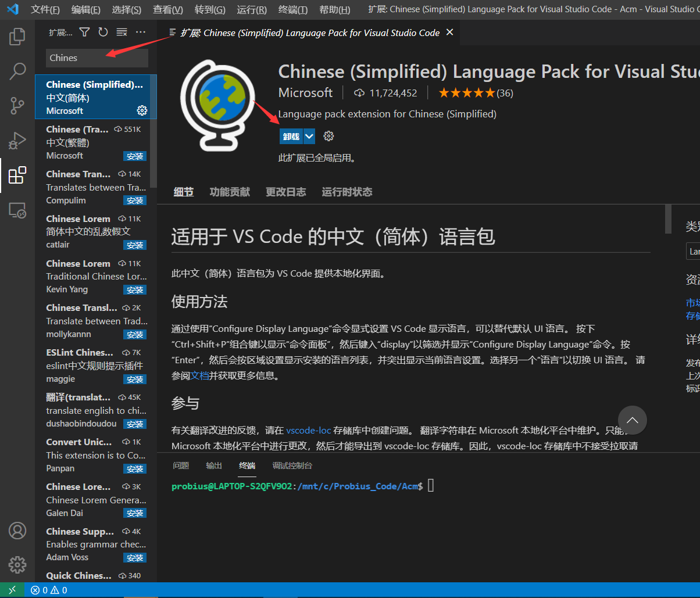
Task: Switch to 调试控制台 panel tab
Action: click(292, 465)
